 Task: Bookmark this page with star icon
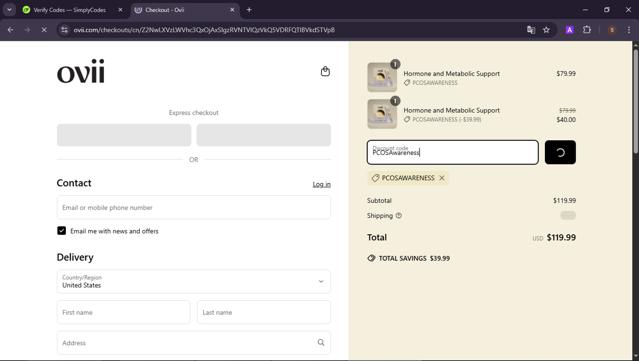pyautogui.click(x=546, y=30)
